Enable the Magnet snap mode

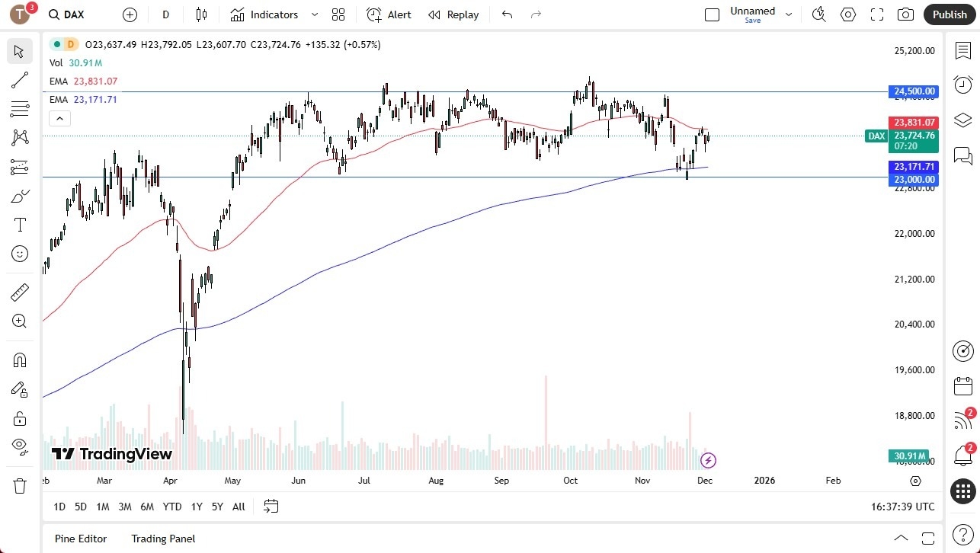[x=20, y=360]
